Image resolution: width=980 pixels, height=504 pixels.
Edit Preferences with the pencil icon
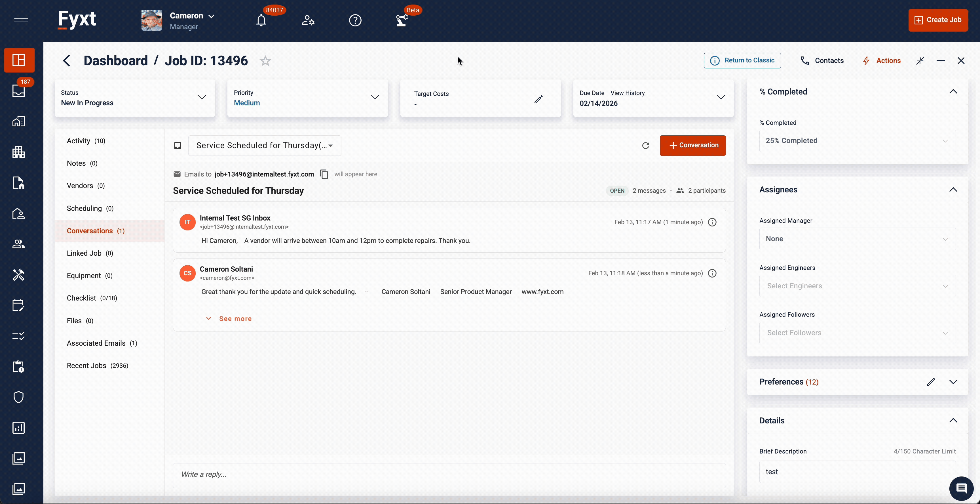pos(931,382)
